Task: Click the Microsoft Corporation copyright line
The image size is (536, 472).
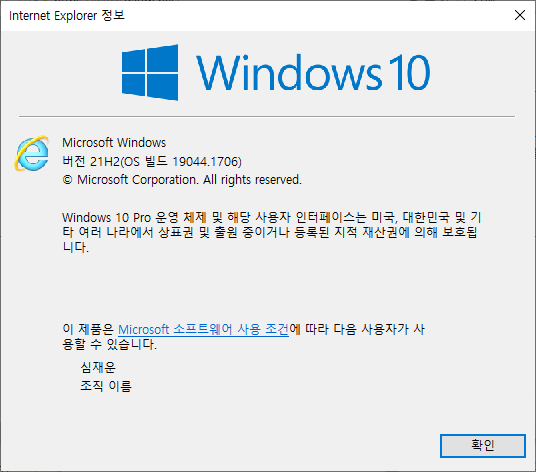Action: coord(182,180)
